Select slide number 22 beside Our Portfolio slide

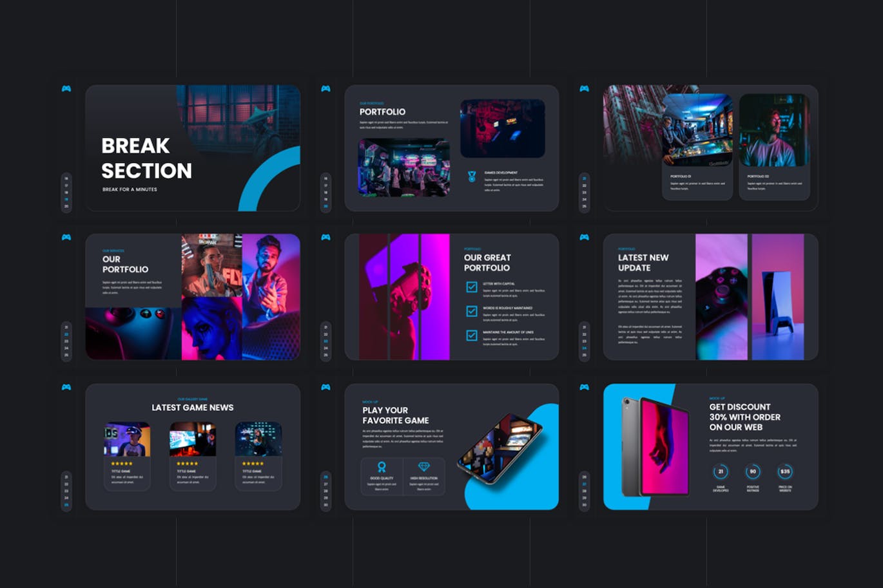(65, 334)
